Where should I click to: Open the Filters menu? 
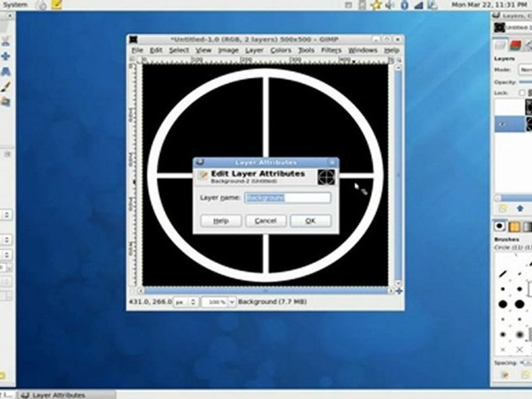click(x=331, y=50)
